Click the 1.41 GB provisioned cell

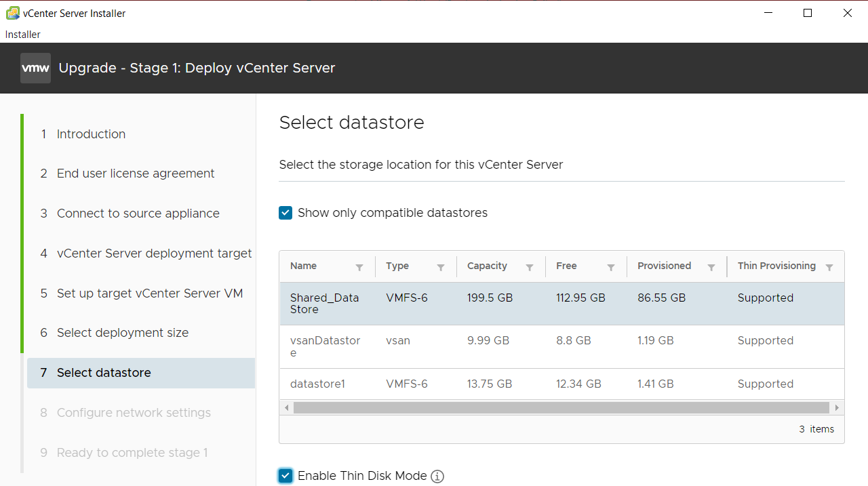(656, 384)
